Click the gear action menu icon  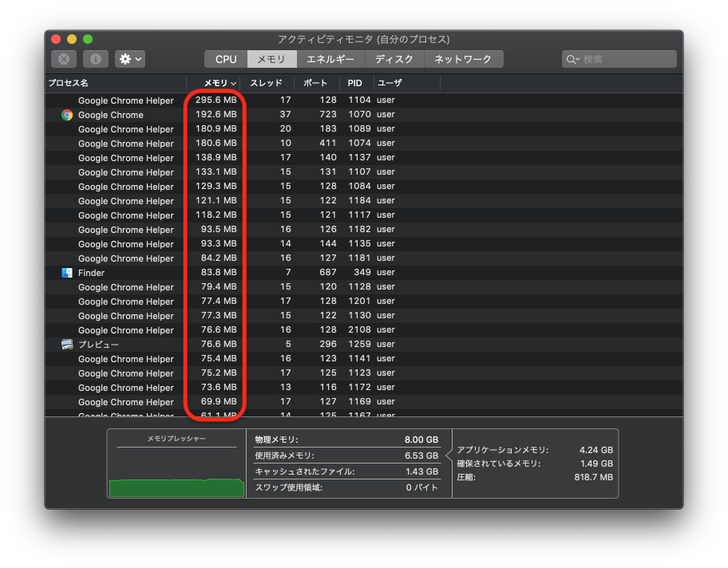tap(124, 58)
